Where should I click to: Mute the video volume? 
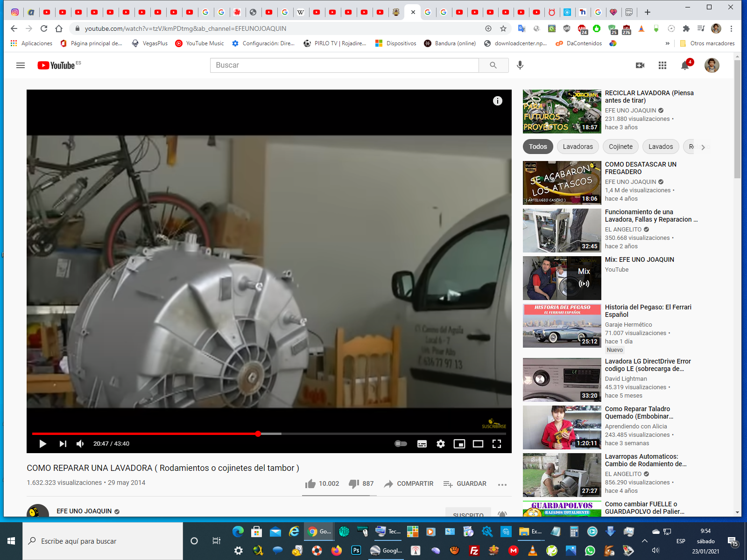80,444
